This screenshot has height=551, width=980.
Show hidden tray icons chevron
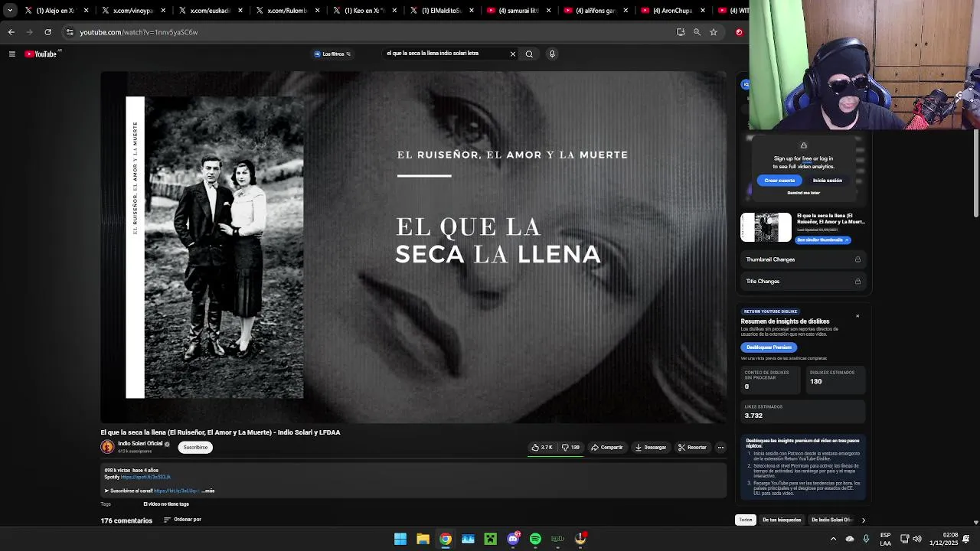click(x=833, y=539)
